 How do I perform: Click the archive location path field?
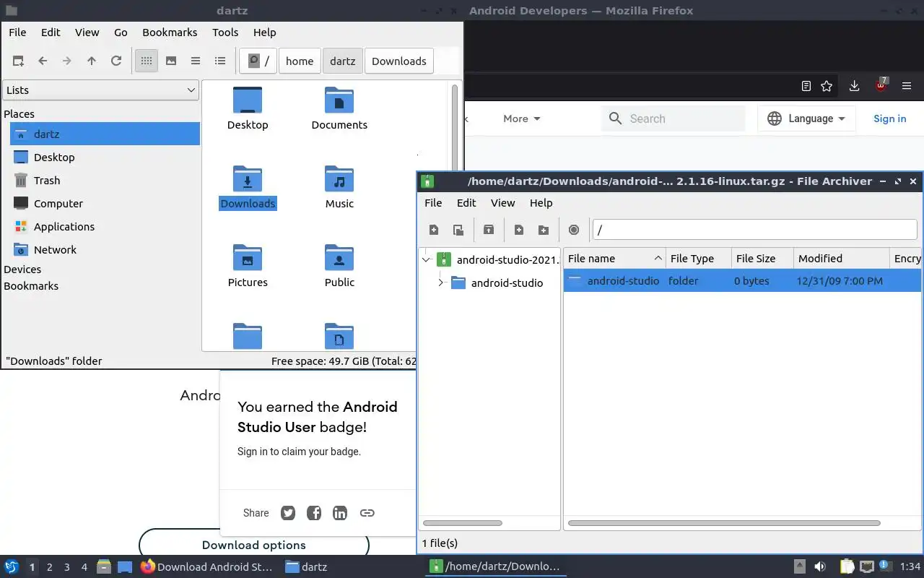pos(754,230)
